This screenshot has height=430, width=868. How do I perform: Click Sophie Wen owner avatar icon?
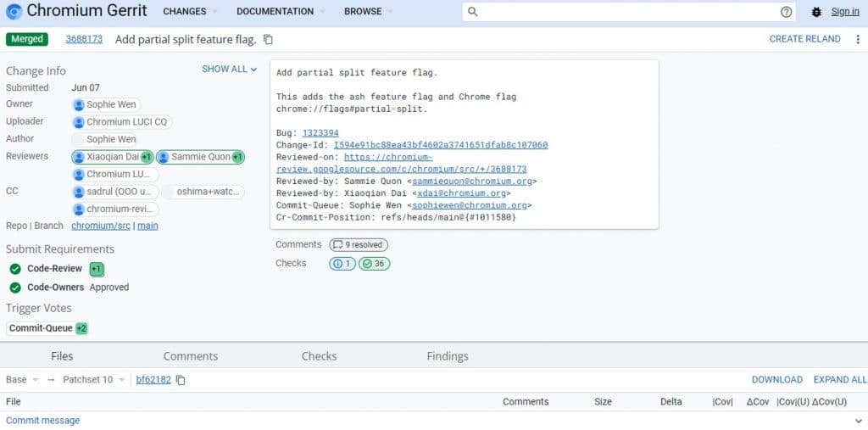[x=79, y=104]
